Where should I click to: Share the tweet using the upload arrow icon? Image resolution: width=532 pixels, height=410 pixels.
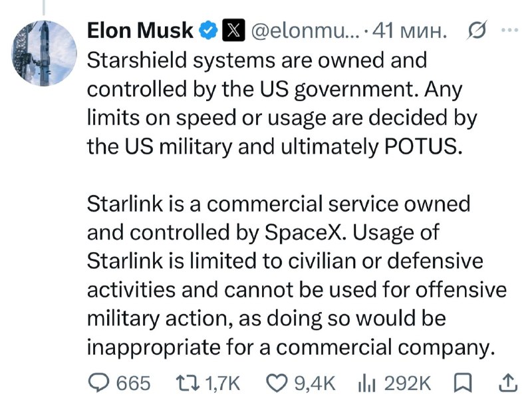(x=508, y=383)
